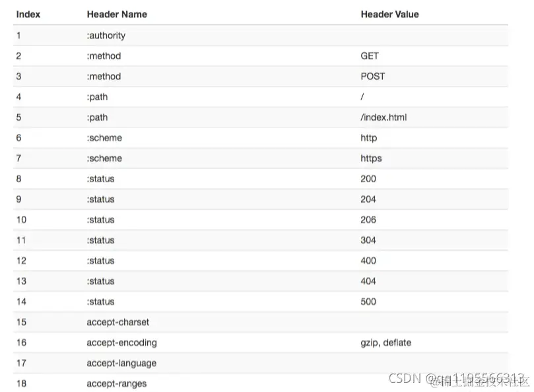The height and width of the screenshot is (392, 534).
Task: Select the accept-charset header name
Action: tap(118, 322)
